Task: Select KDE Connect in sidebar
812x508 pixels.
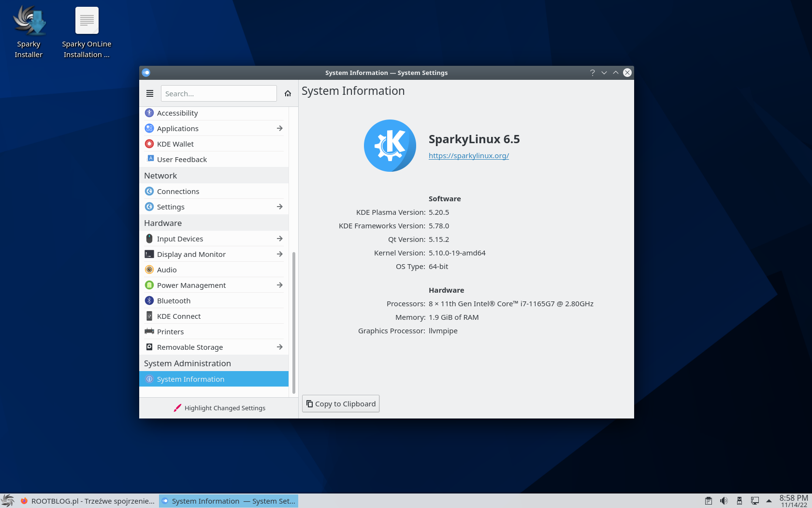Action: (x=178, y=316)
